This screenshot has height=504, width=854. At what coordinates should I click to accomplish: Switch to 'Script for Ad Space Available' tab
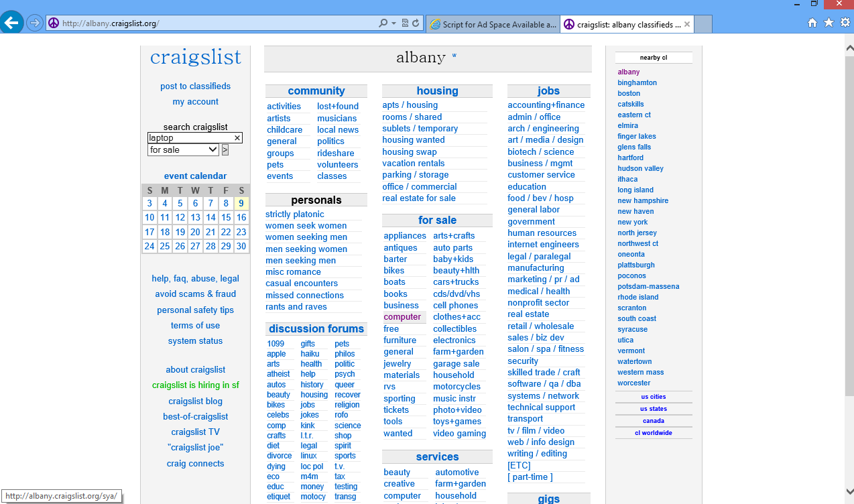click(x=492, y=24)
